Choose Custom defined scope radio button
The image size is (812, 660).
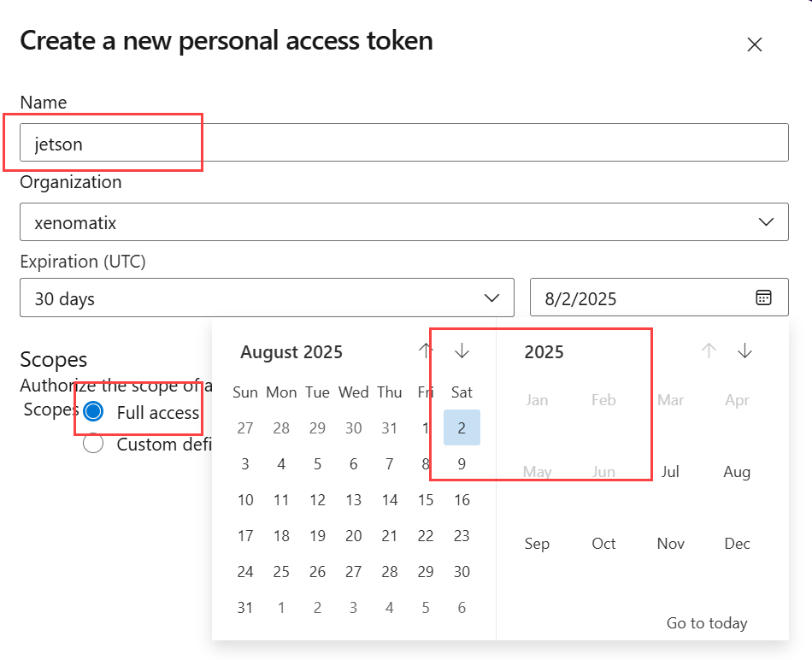(x=93, y=444)
